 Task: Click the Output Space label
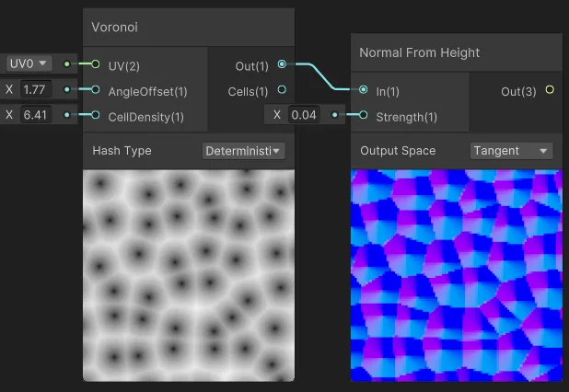(x=398, y=151)
